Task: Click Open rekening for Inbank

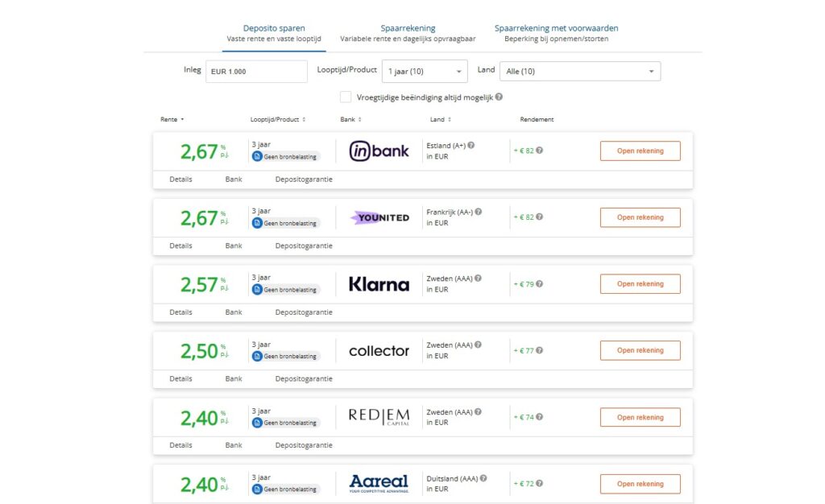Action: click(640, 151)
